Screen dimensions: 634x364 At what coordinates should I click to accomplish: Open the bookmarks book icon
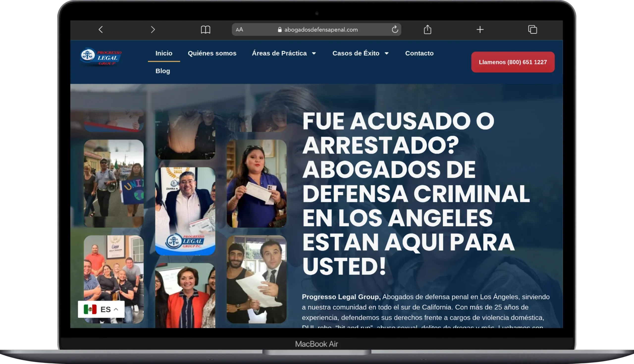point(206,30)
